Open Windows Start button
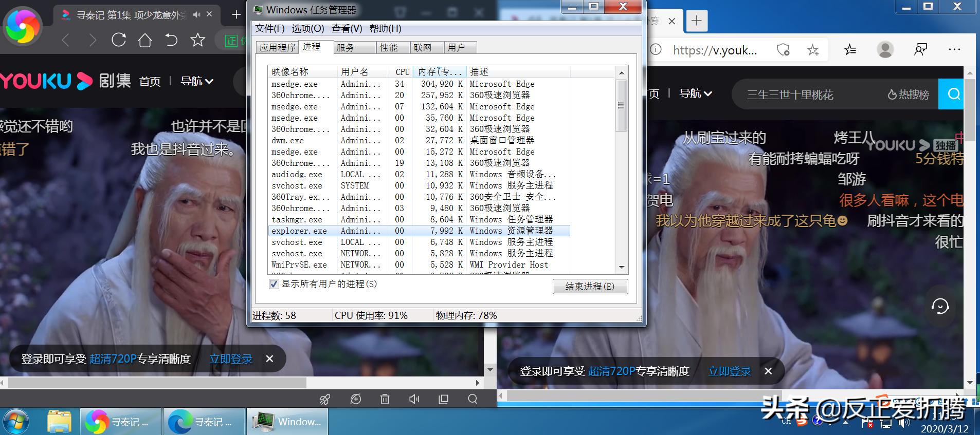 pyautogui.click(x=15, y=422)
